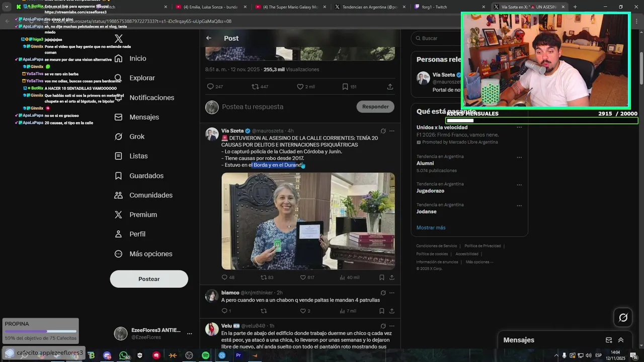This screenshot has height=362, width=644.
Task: Click Mostrar más under trends
Action: coord(431,228)
